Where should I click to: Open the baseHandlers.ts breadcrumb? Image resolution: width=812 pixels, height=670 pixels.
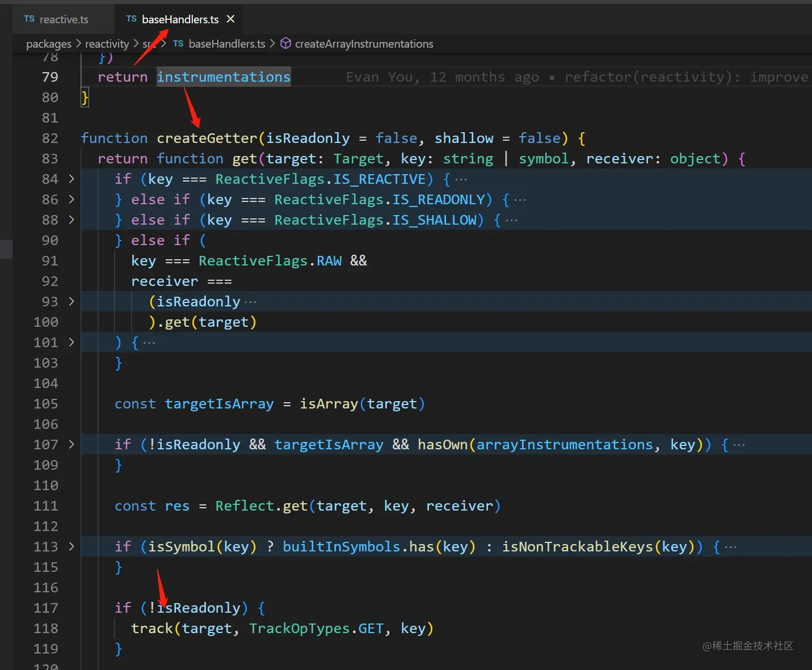[227, 44]
